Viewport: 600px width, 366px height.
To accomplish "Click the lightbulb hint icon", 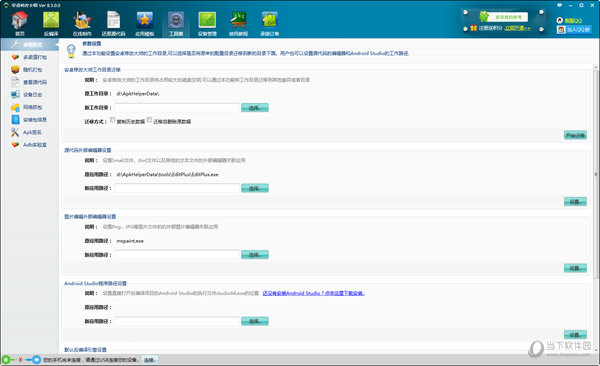I will coord(71,51).
